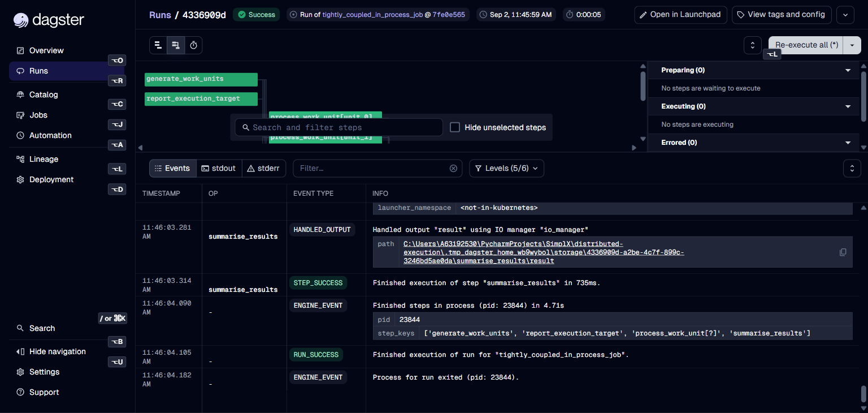Go to Overview in navigation
The image size is (868, 413).
coord(46,50)
